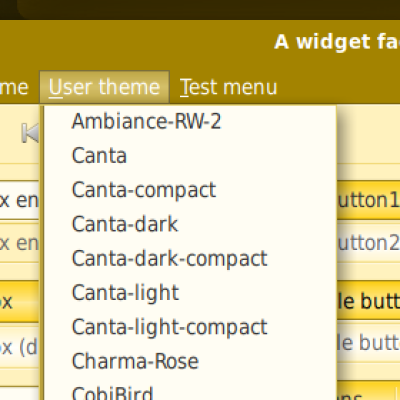Choose the Canta theme entry
400x400 pixels.
pos(190,156)
